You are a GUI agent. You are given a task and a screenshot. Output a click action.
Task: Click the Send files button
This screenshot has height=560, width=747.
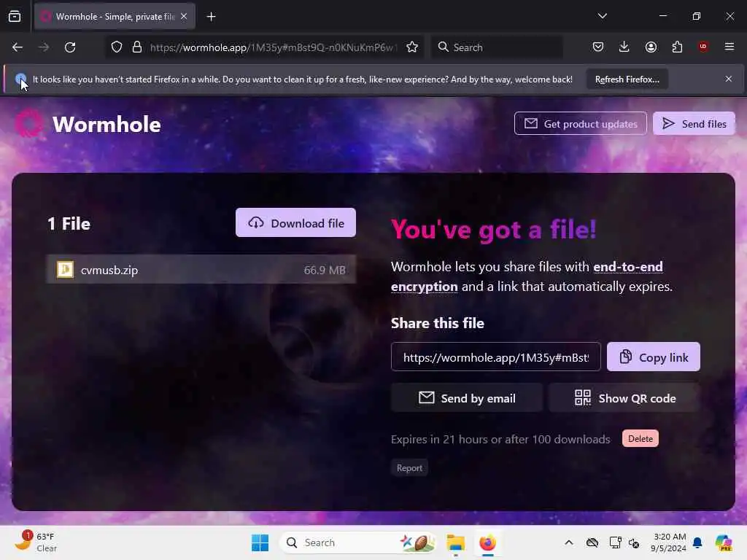coord(694,124)
